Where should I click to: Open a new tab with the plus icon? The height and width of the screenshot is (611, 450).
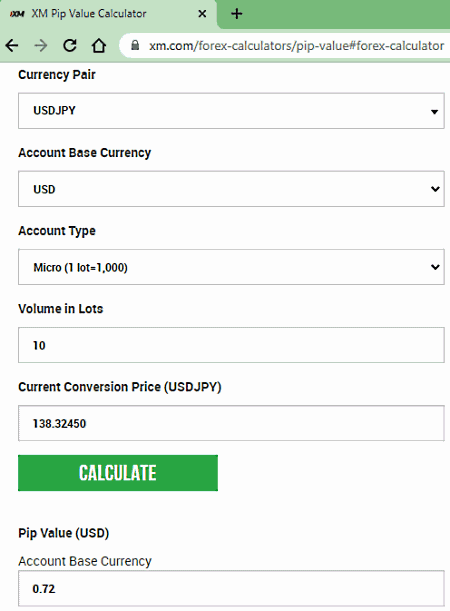tap(236, 14)
